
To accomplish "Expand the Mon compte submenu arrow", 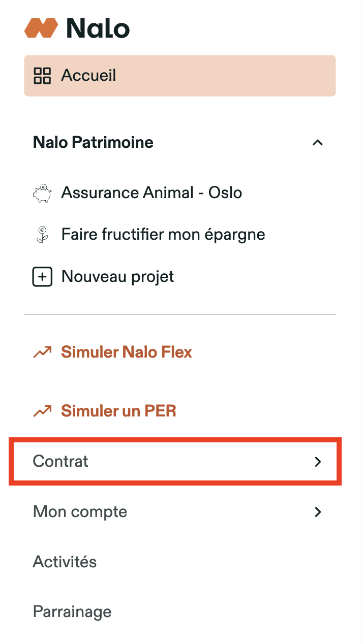I will tap(318, 511).
